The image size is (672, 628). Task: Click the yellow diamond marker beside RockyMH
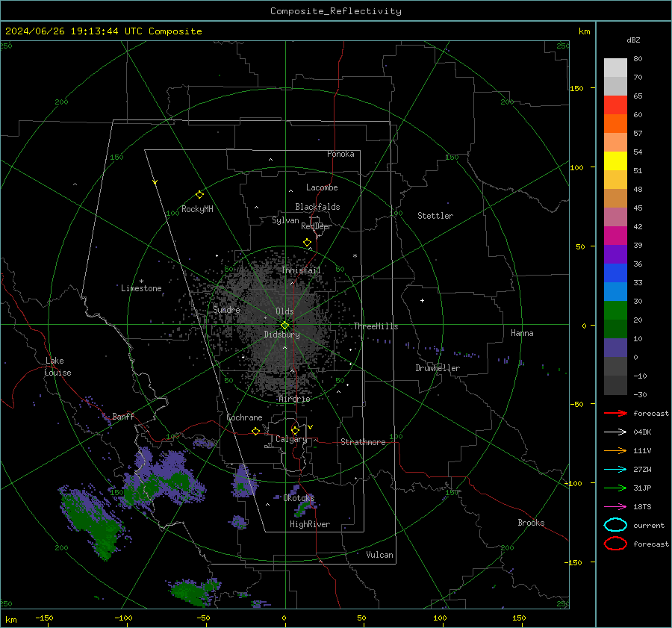[x=199, y=195]
